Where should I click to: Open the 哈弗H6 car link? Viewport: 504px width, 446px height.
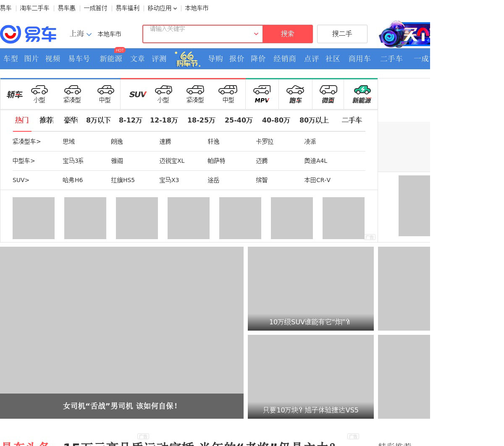click(73, 180)
